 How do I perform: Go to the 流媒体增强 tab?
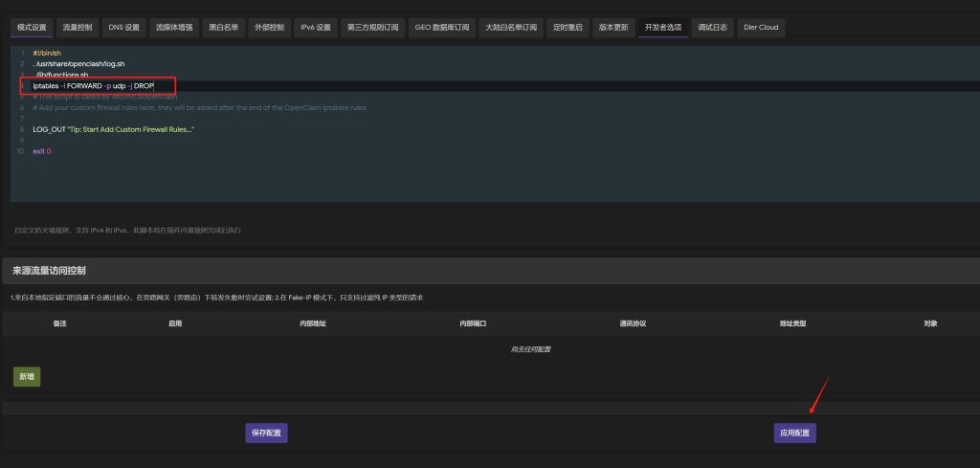click(x=175, y=28)
